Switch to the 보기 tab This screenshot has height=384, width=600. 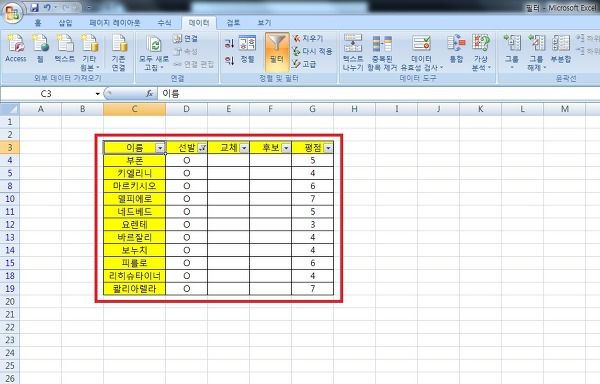pyautogui.click(x=264, y=23)
